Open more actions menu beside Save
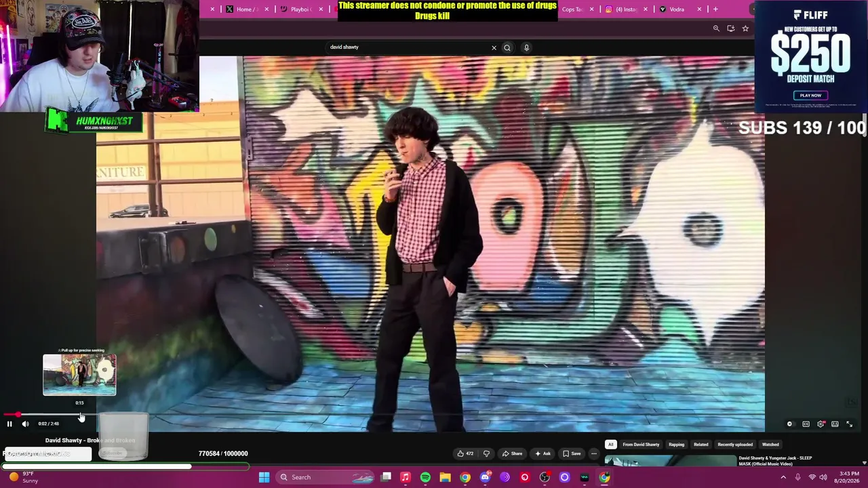 594,453
